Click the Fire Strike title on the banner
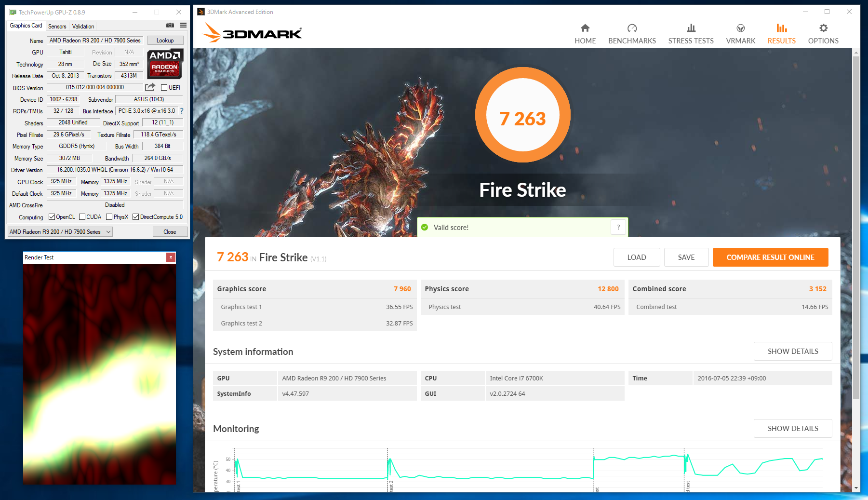Viewport: 868px width, 500px height. pos(522,190)
